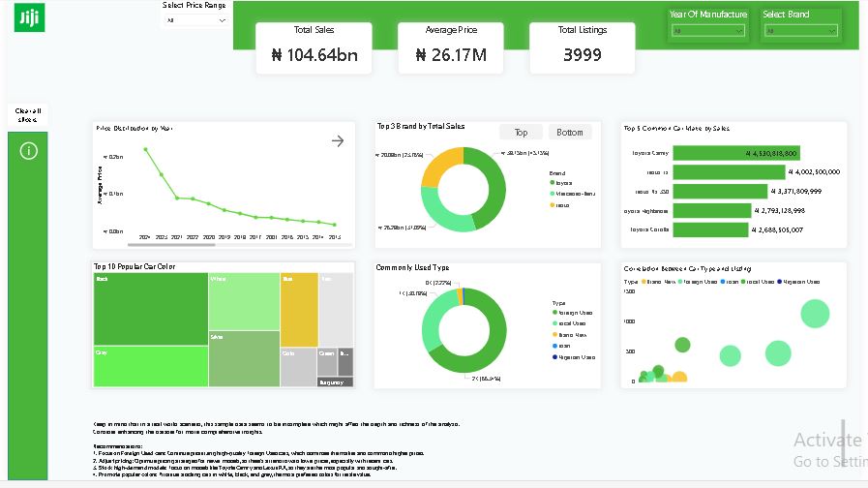Image resolution: width=868 pixels, height=488 pixels.
Task: Click the Toyota Camry axis label
Action: click(650, 153)
